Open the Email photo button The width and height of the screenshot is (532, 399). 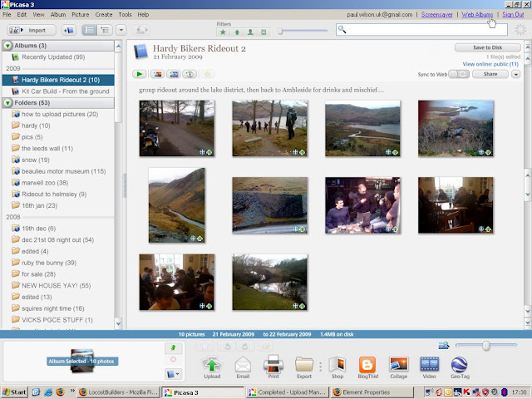click(243, 363)
